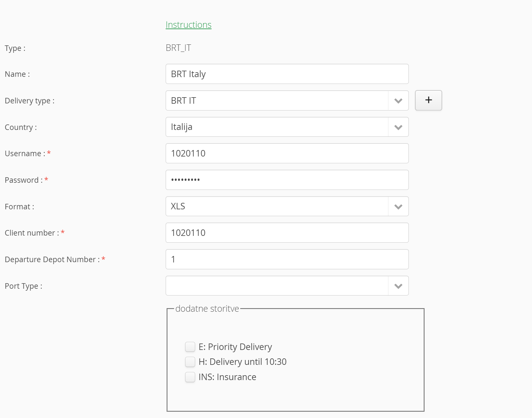Focus the Password field
Screen dimensions: 532x418
click(x=287, y=180)
